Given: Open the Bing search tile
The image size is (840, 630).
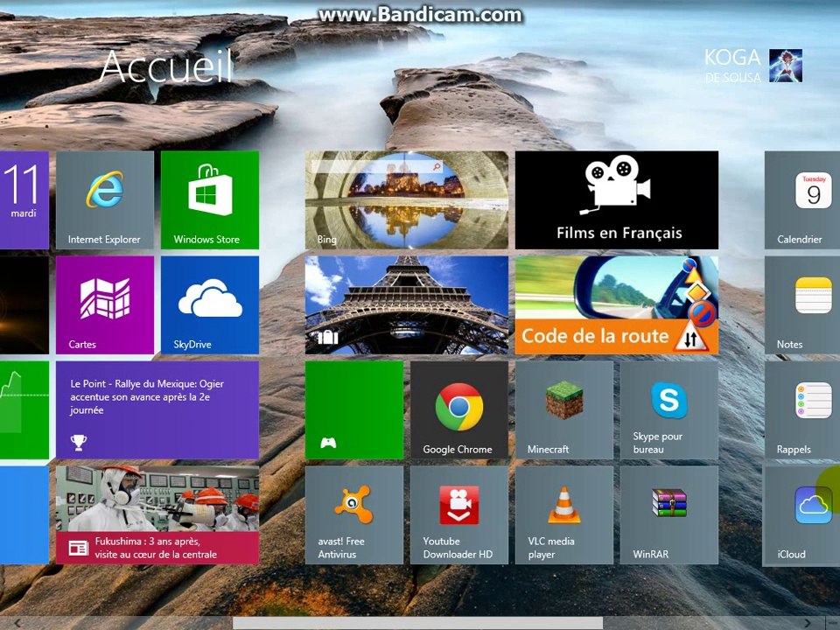Looking at the screenshot, I should (407, 199).
